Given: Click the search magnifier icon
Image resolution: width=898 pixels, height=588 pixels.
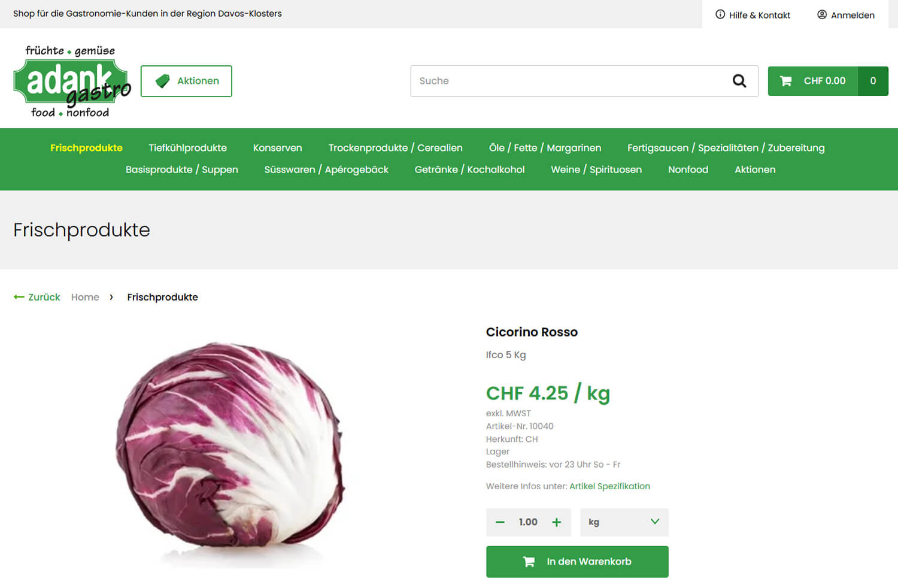Looking at the screenshot, I should (739, 81).
